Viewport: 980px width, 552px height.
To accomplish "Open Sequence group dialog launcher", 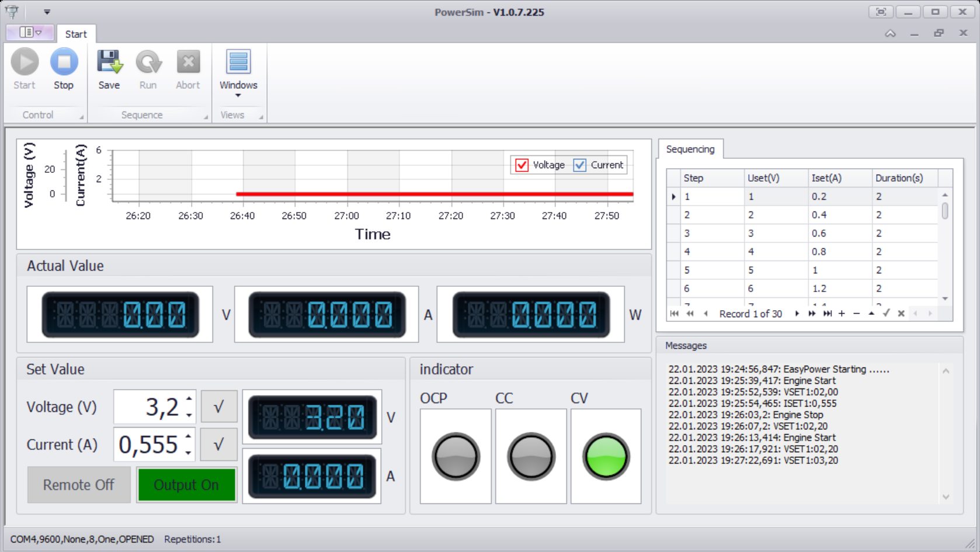I will (206, 117).
